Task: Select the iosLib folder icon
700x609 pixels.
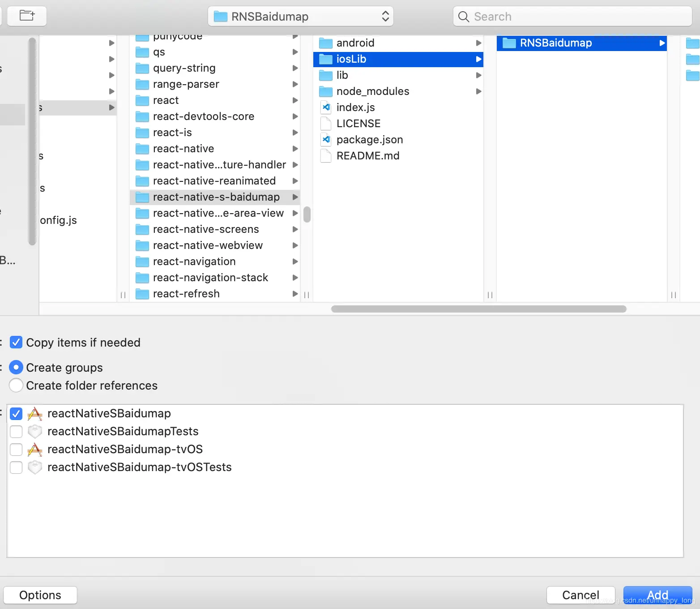Action: point(326,59)
